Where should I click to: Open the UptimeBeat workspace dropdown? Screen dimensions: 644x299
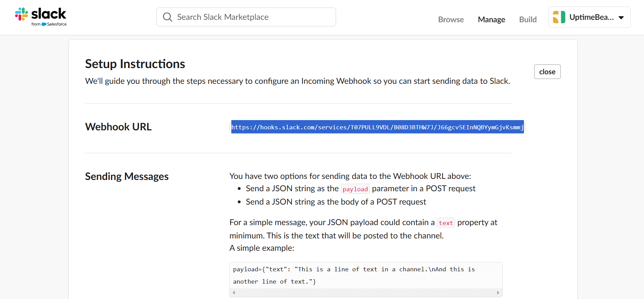point(589,17)
